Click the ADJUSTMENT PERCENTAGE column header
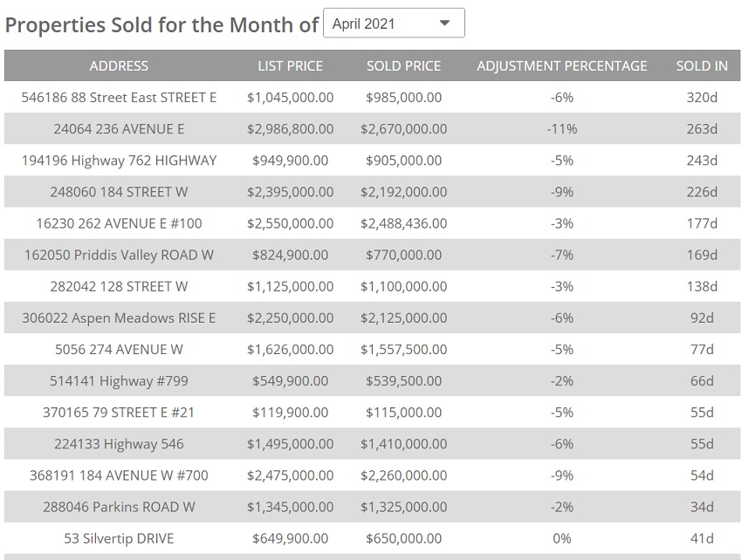Image resolution: width=742 pixels, height=560 pixels. pyautogui.click(x=562, y=66)
